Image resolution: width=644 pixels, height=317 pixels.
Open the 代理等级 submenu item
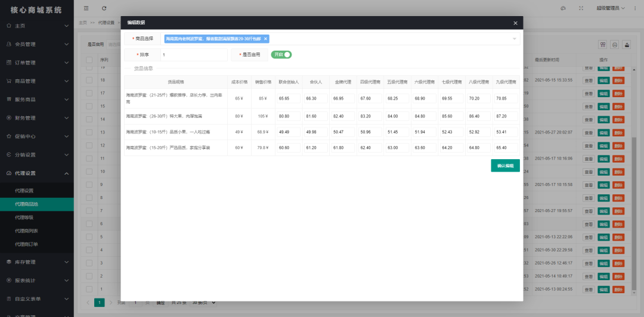tap(37, 217)
